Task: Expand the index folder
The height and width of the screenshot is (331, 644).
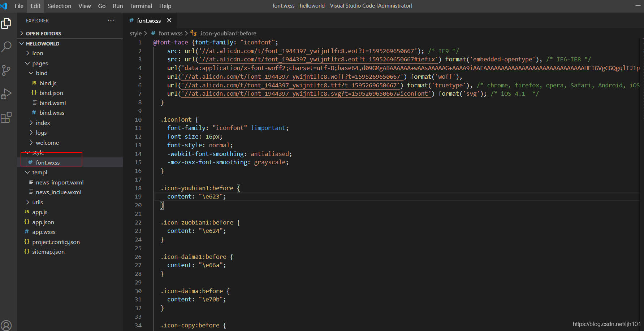Action: point(43,123)
